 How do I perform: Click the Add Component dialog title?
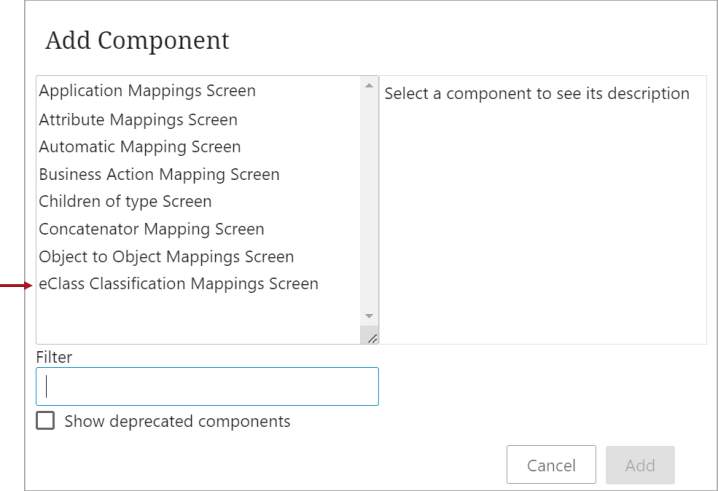tap(137, 41)
